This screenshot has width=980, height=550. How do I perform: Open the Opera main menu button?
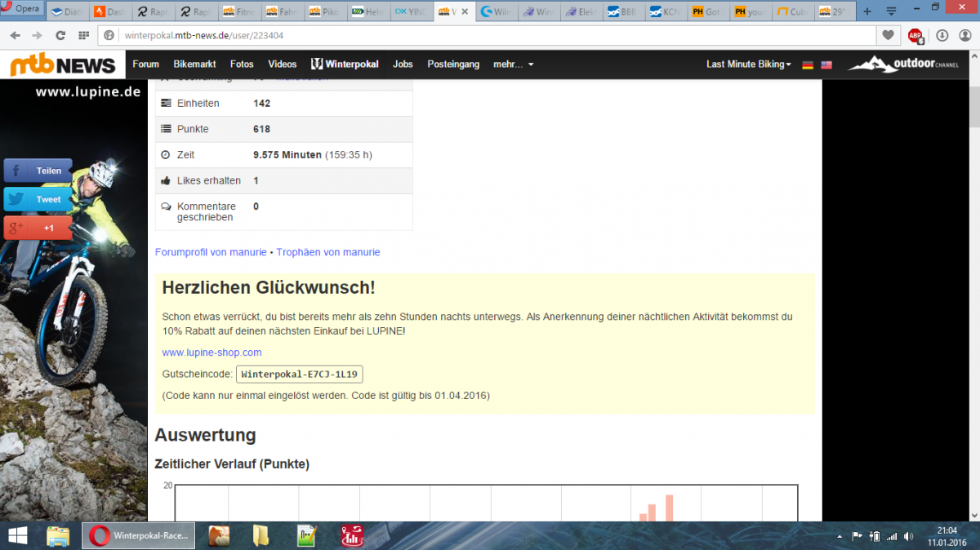coord(23,10)
